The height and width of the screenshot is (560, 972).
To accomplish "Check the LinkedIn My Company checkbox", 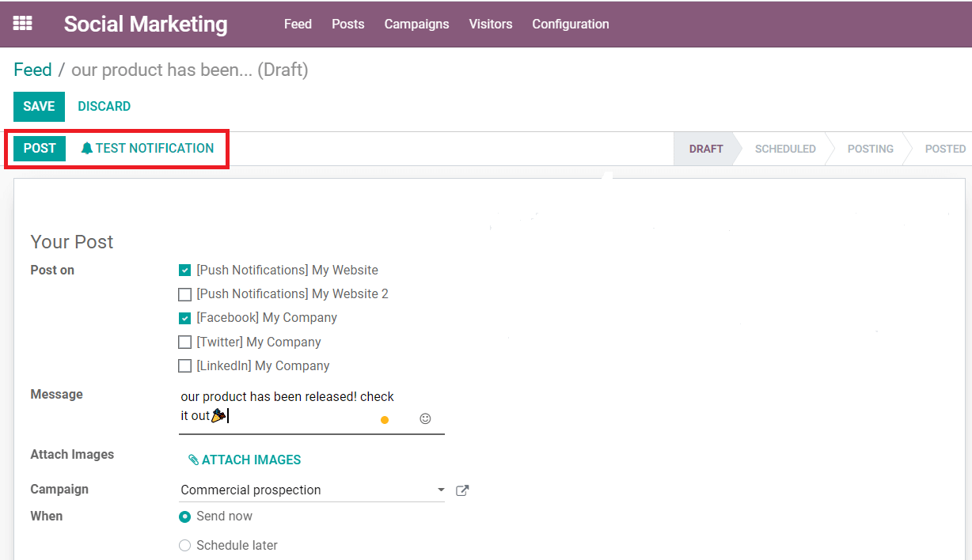I will click(x=184, y=366).
